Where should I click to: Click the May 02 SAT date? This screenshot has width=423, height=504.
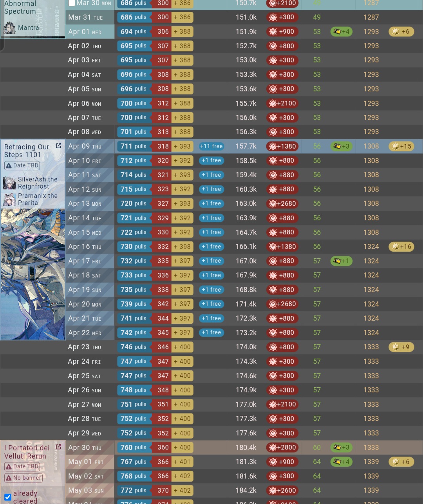(86, 476)
